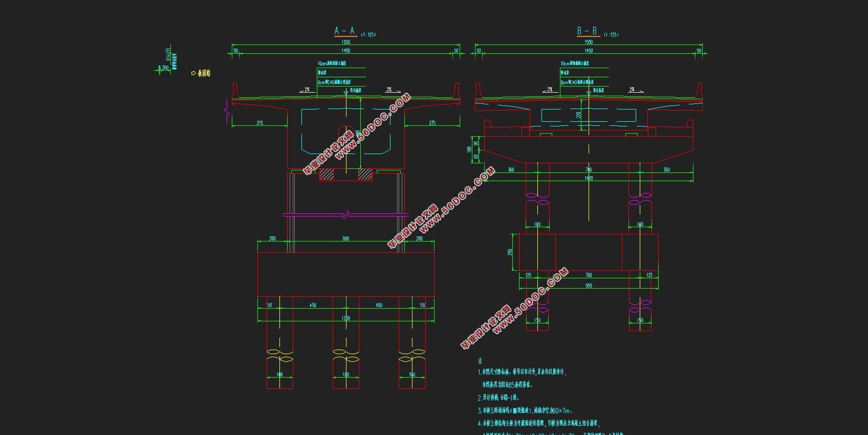The width and height of the screenshot is (868, 435).
Task: Click the 220 girder height dimension in B-B
Action: click(x=578, y=115)
